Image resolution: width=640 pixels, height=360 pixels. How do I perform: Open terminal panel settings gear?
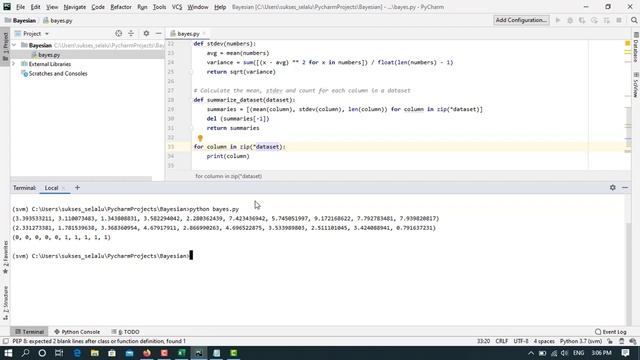point(613,187)
